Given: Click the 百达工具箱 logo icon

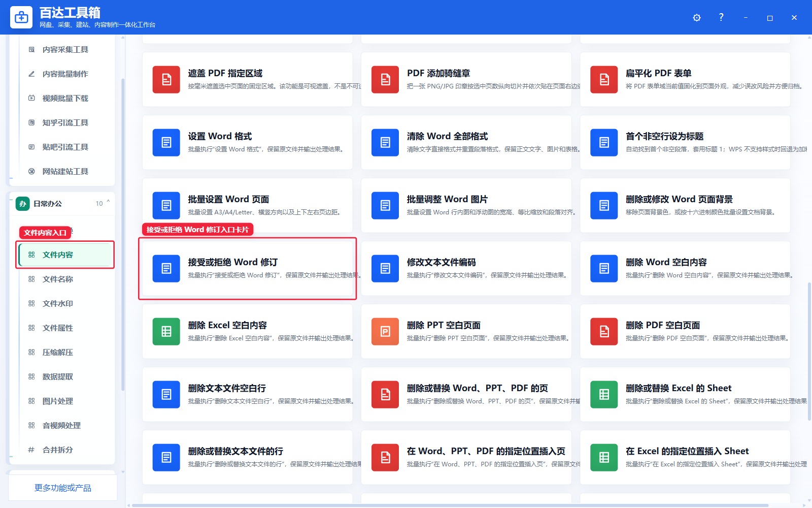Looking at the screenshot, I should pos(21,17).
